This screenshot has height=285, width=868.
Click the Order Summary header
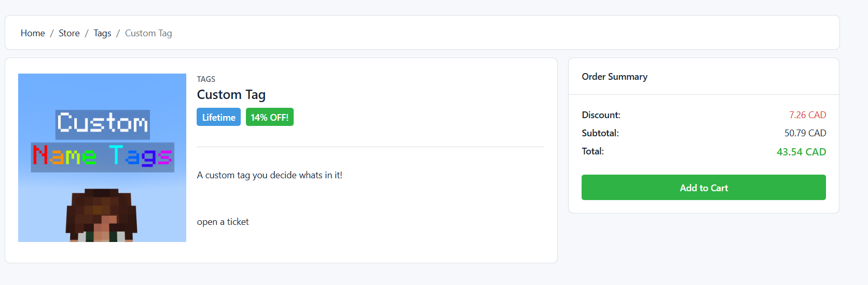[x=614, y=77]
